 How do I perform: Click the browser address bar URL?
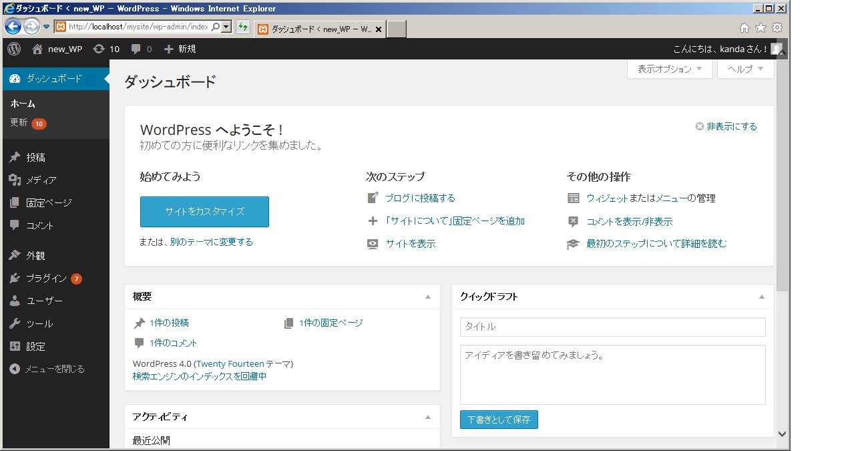pyautogui.click(x=139, y=27)
